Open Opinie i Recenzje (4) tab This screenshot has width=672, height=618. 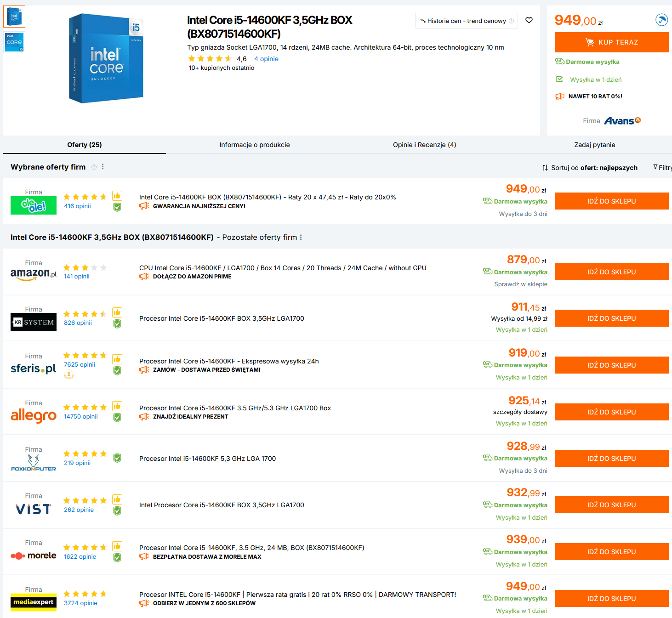(x=425, y=145)
